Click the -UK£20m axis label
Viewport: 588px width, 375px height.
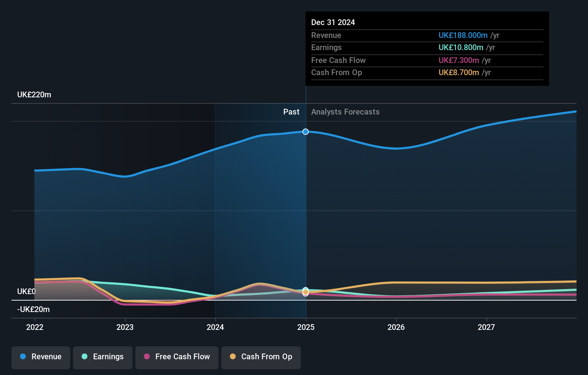point(33,309)
